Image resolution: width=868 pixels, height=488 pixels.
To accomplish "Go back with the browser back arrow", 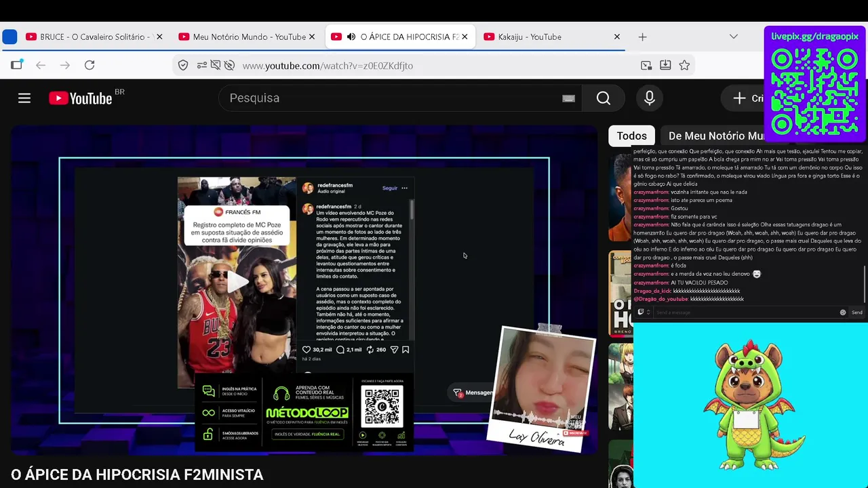I will pos(41,65).
